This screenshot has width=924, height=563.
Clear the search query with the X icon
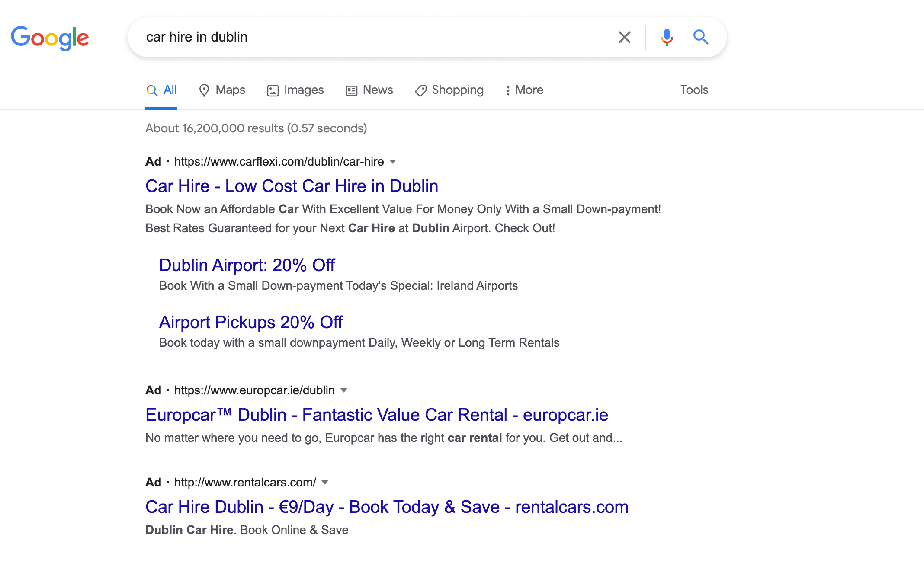click(624, 37)
